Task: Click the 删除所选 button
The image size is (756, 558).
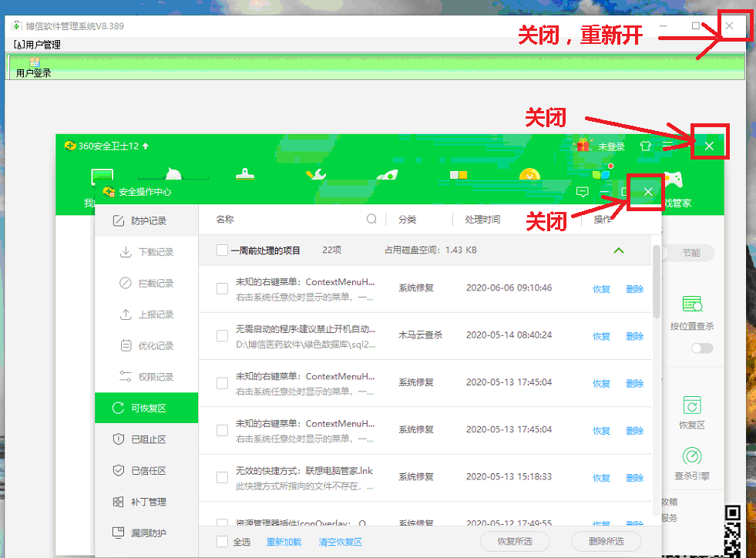Action: click(x=606, y=541)
